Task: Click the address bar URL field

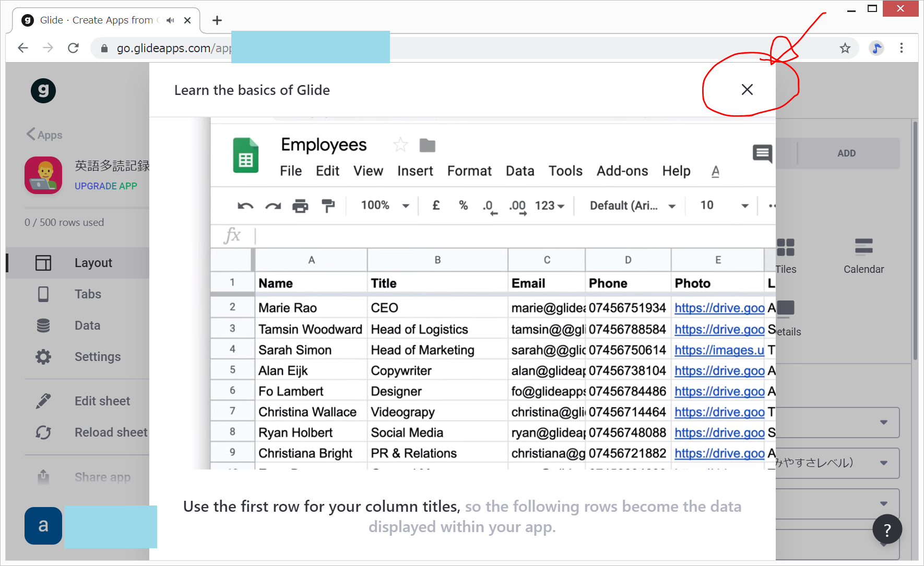Action: tap(475, 48)
